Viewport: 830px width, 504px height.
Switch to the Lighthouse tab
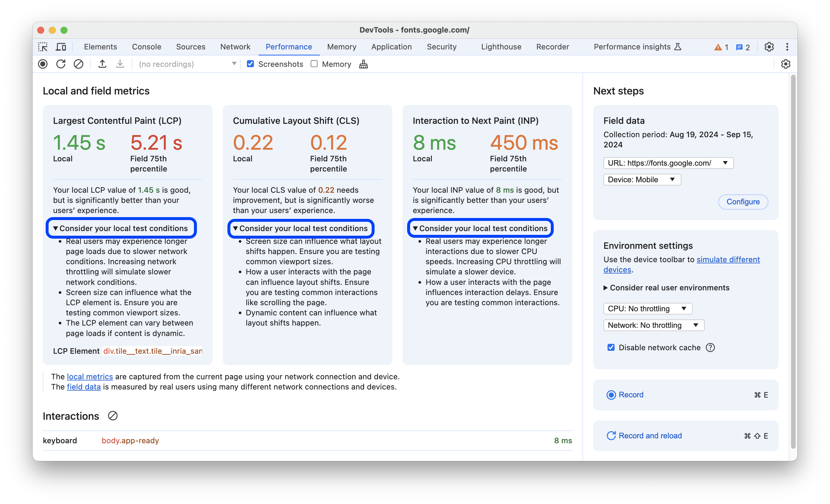click(501, 47)
